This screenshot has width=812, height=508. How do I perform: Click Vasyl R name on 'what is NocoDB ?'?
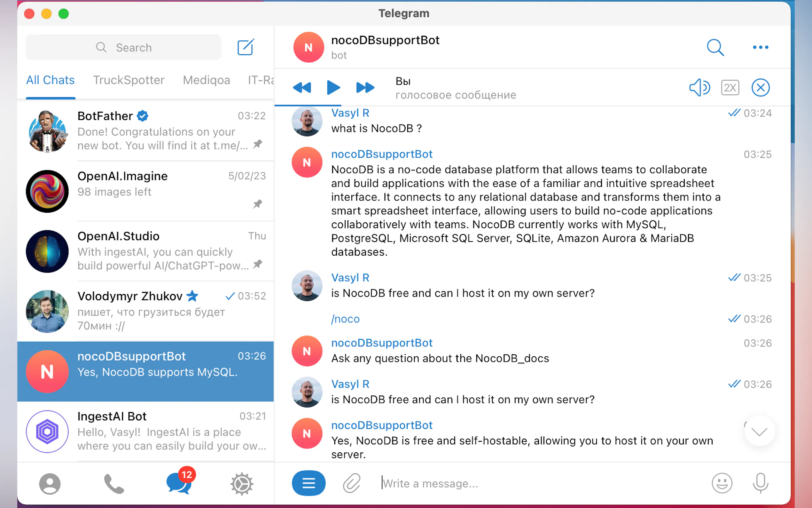350,113
